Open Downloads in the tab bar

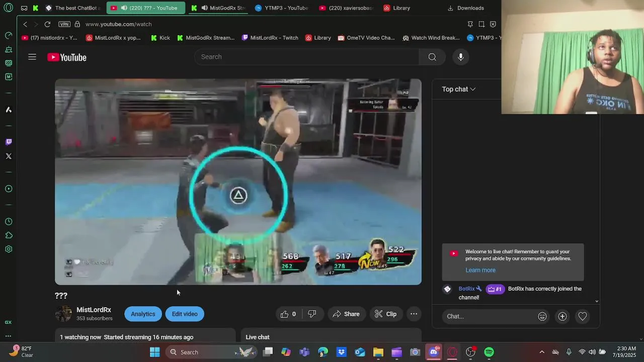click(x=465, y=8)
